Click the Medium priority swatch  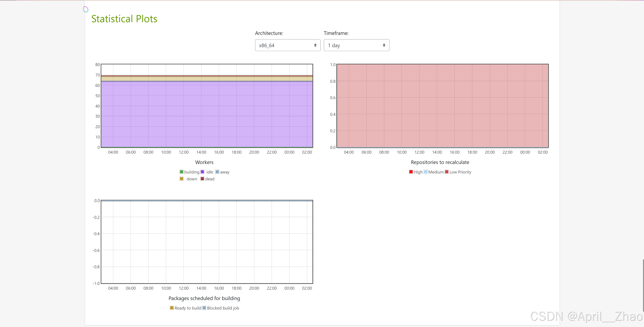425,172
